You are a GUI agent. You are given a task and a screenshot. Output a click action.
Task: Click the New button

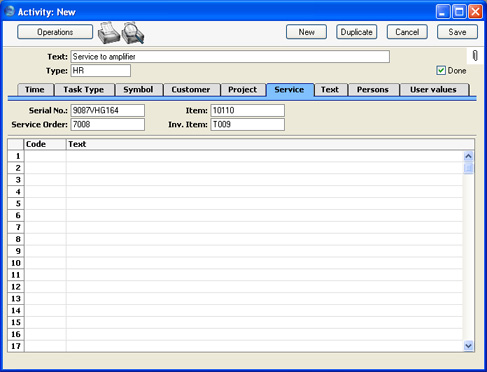click(x=306, y=32)
